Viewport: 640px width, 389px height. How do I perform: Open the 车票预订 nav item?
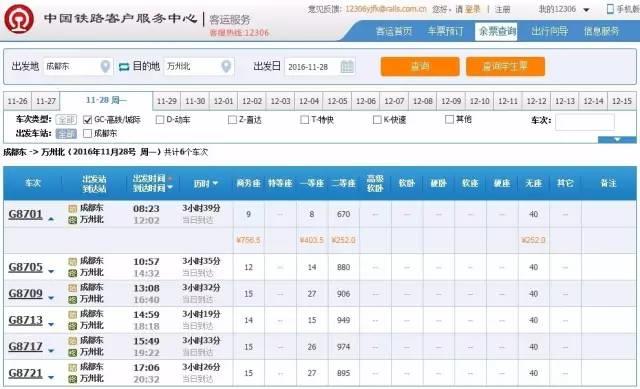[445, 31]
